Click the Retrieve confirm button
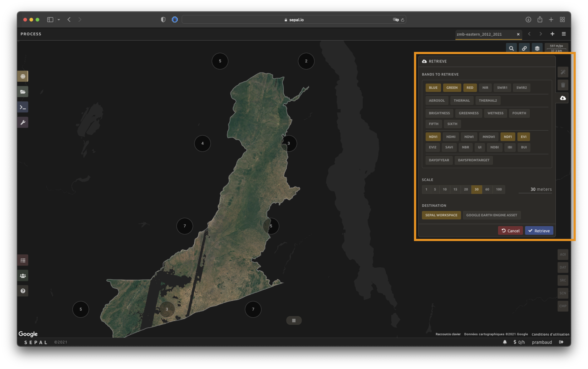The image size is (588, 369). click(539, 231)
